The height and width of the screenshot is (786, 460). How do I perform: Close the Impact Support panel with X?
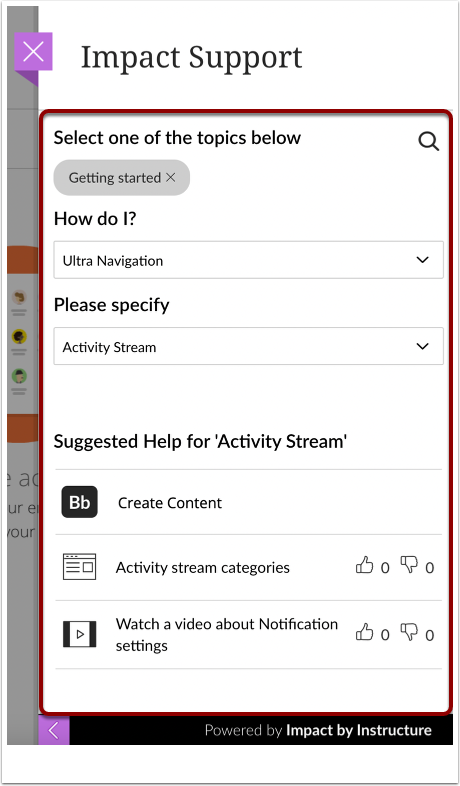33,52
